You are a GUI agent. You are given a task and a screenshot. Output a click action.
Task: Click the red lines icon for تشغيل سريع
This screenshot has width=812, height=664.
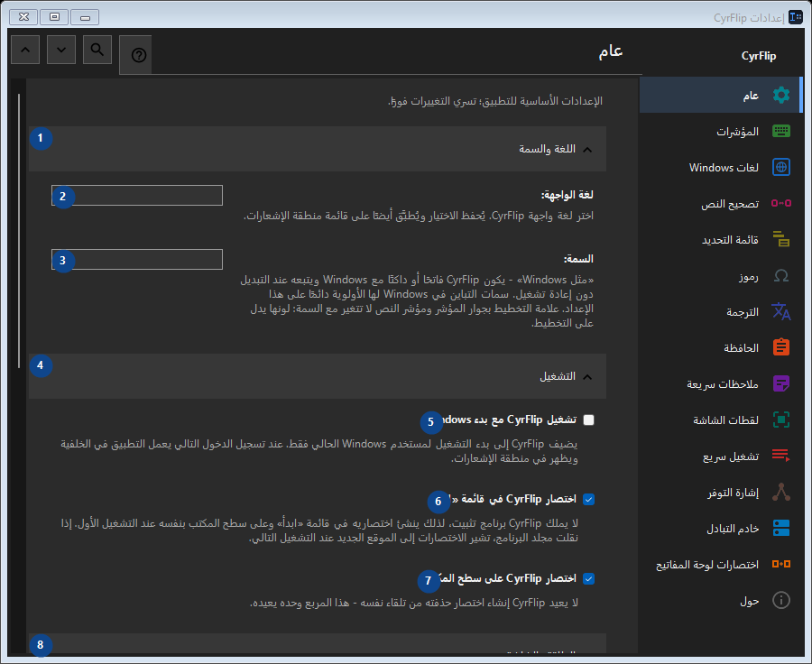pos(781,456)
